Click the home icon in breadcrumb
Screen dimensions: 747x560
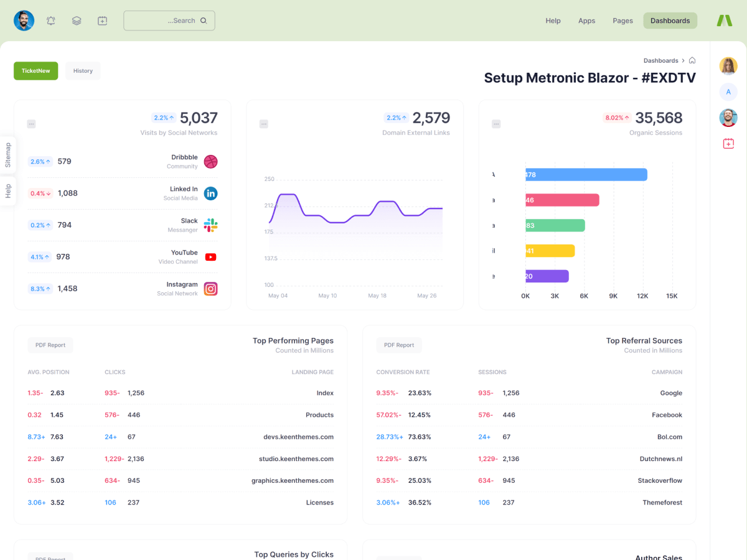tap(692, 60)
